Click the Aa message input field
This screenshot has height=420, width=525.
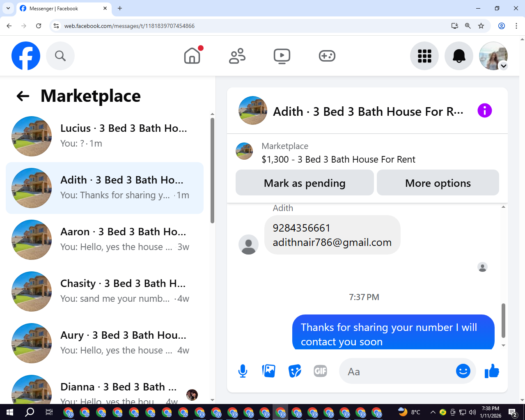[x=396, y=371]
